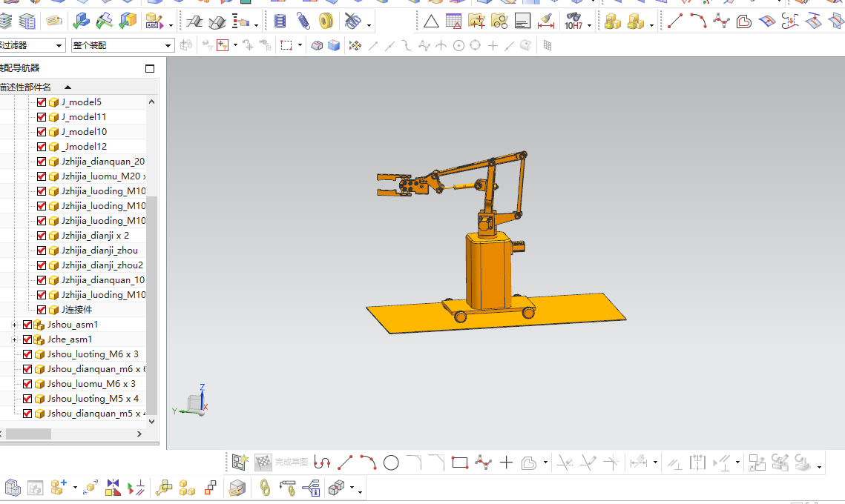The height and width of the screenshot is (504, 845).
Task: Select the Arc curve tool in top toolbar
Action: click(698, 21)
